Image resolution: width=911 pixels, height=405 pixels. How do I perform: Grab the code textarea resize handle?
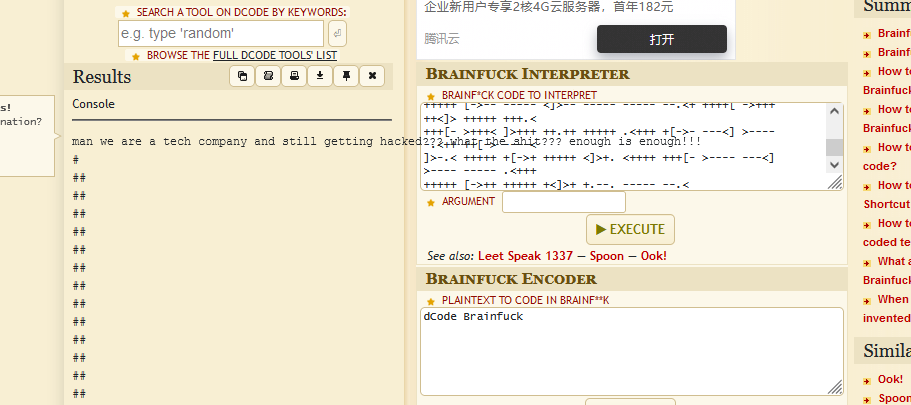pyautogui.click(x=835, y=183)
